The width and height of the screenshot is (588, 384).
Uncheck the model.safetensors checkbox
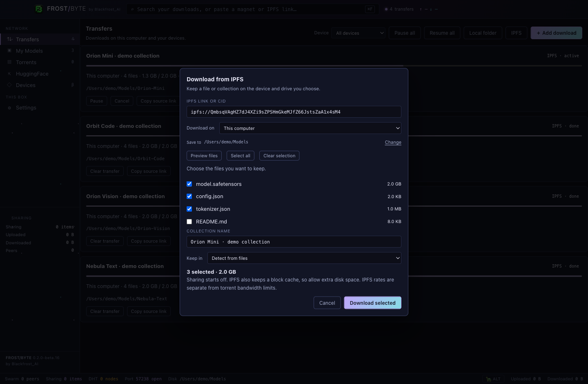click(x=189, y=184)
